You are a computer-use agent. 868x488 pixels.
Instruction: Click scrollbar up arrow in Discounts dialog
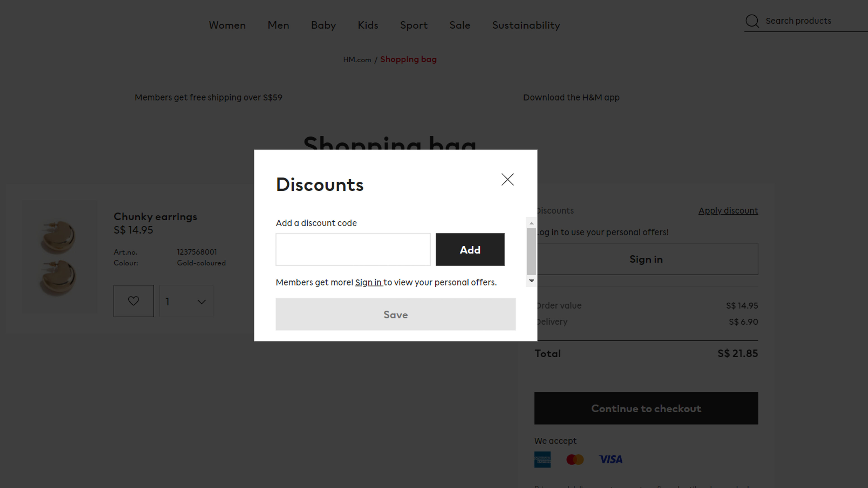coord(531,223)
